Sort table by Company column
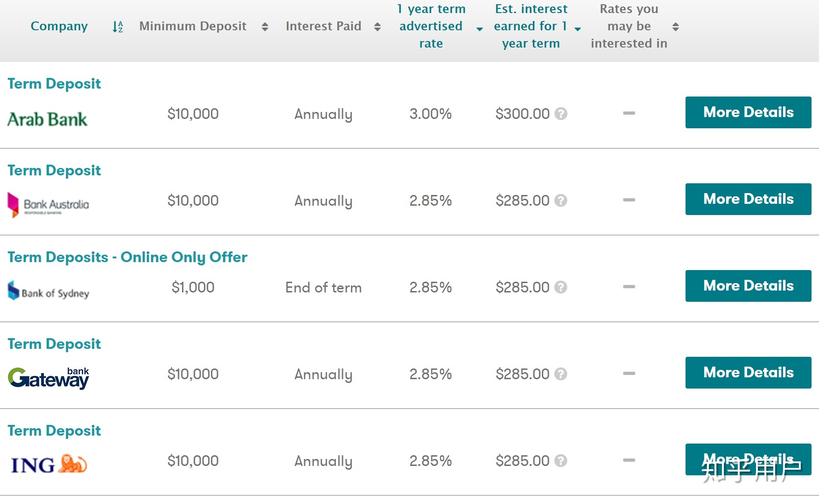The width and height of the screenshot is (826, 500). click(118, 27)
